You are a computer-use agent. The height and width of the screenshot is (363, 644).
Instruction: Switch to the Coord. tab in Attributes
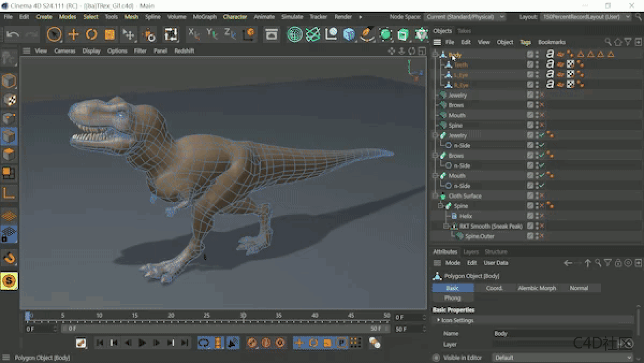[494, 288]
